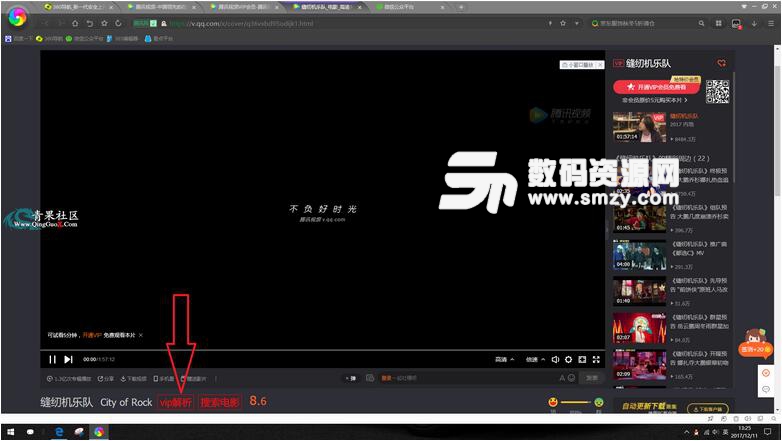The height and width of the screenshot is (441, 782).
Task: Mute the player volume speaker icon
Action: (x=555, y=359)
